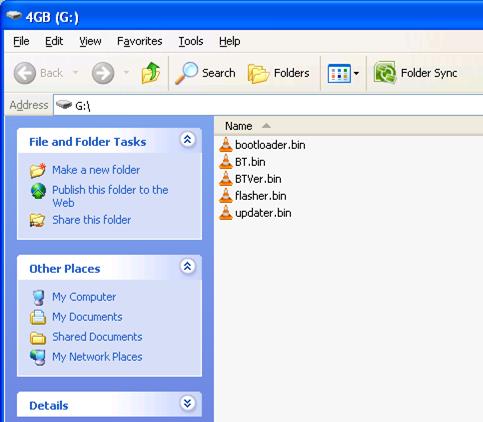
Task: Toggle the Folders pane button
Action: (x=279, y=73)
